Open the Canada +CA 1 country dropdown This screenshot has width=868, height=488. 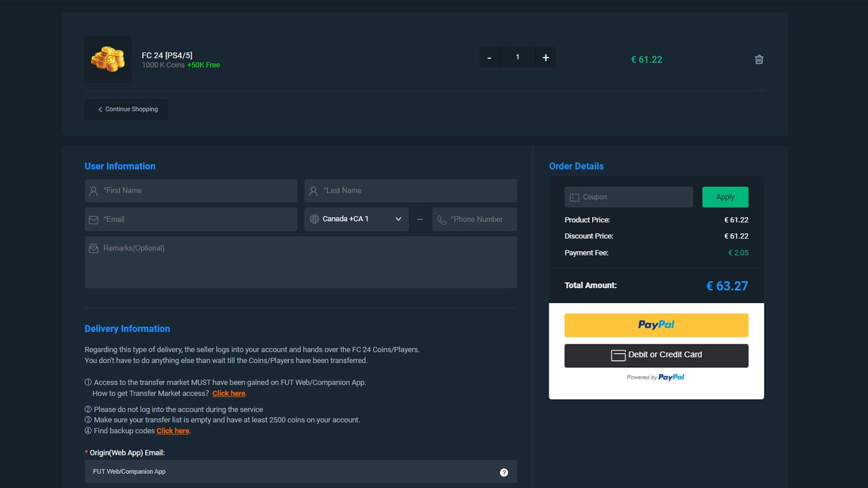[353, 219]
